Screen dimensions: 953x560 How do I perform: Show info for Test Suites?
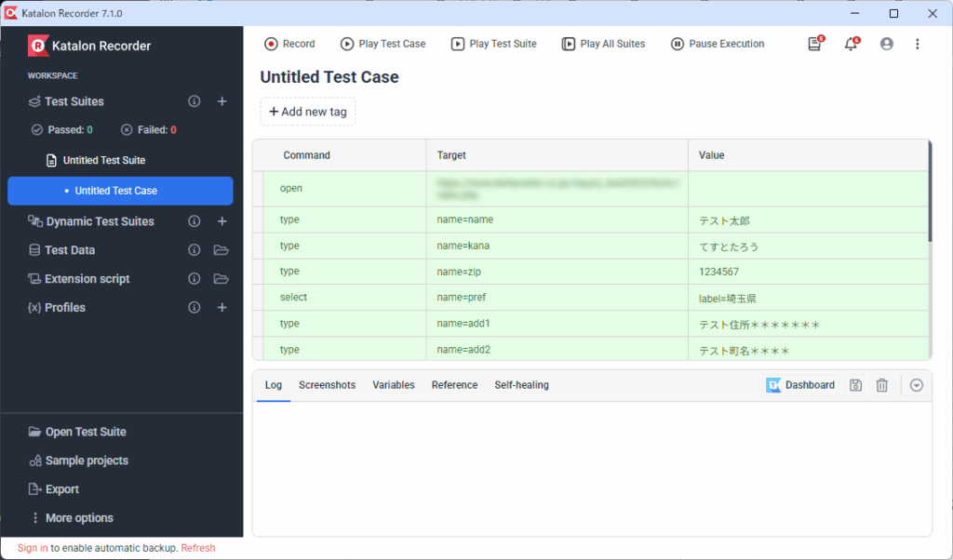[194, 101]
